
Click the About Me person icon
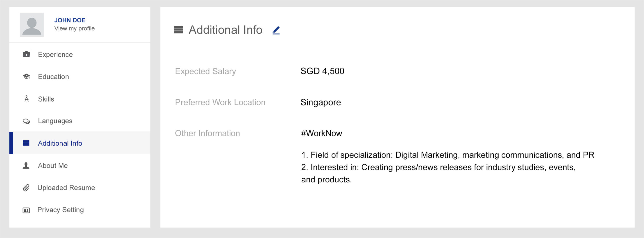pos(26,165)
